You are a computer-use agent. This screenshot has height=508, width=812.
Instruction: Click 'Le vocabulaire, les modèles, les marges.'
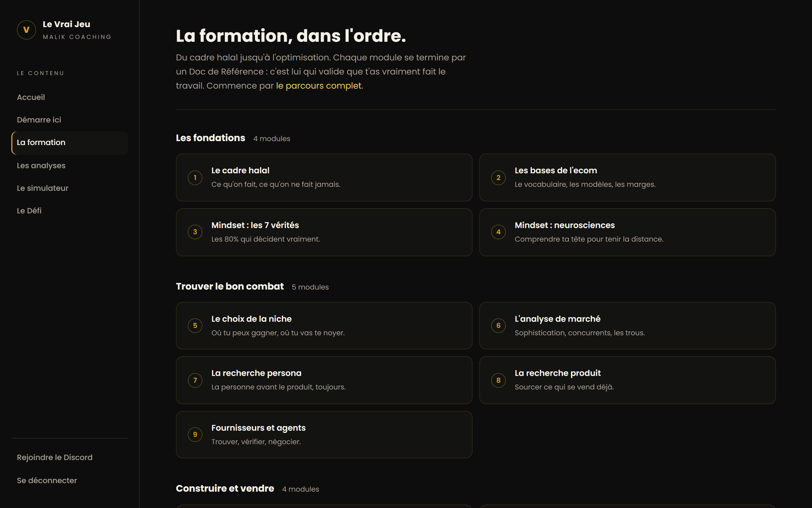[585, 185]
